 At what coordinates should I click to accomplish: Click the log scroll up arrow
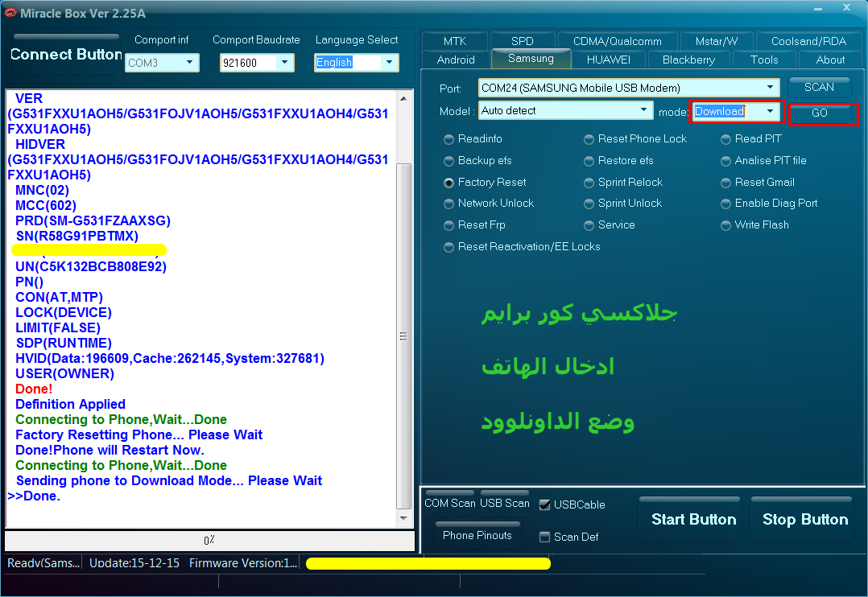click(x=403, y=98)
